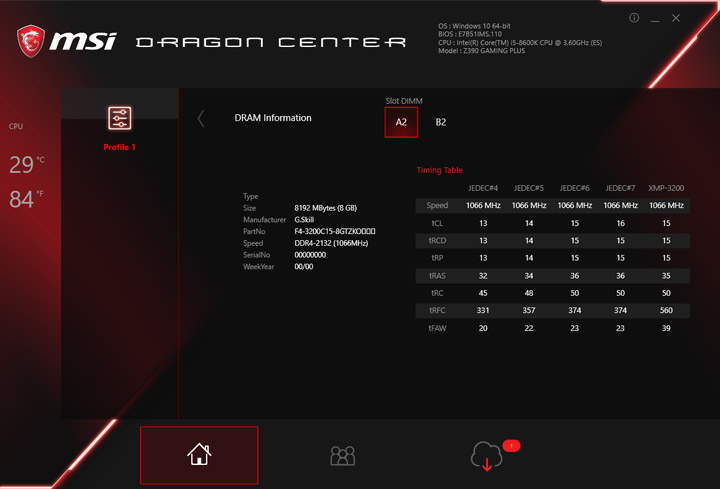Image resolution: width=720 pixels, height=489 pixels.
Task: Click the tRP row label
Action: pos(437,258)
